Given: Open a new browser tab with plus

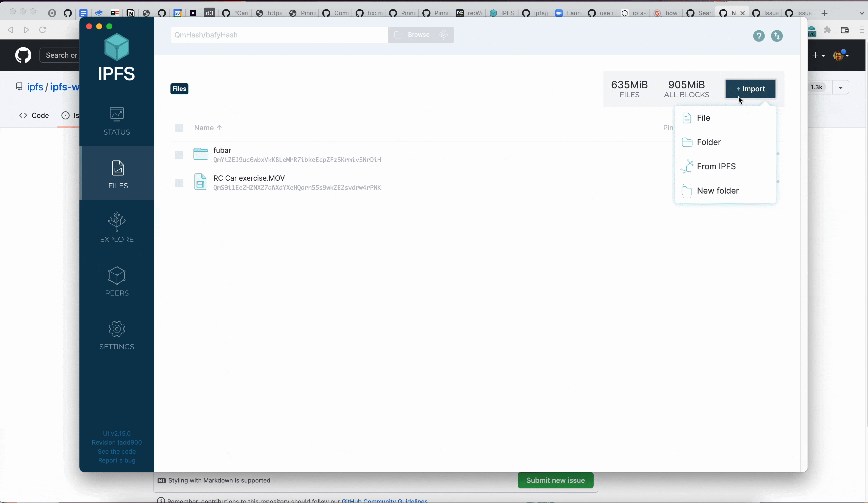Looking at the screenshot, I should [x=824, y=13].
